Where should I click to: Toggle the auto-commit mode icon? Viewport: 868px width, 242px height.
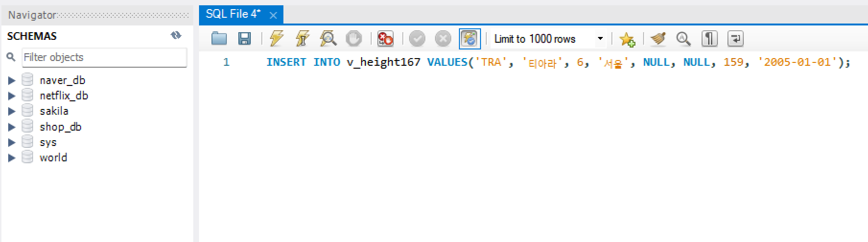[x=469, y=38]
